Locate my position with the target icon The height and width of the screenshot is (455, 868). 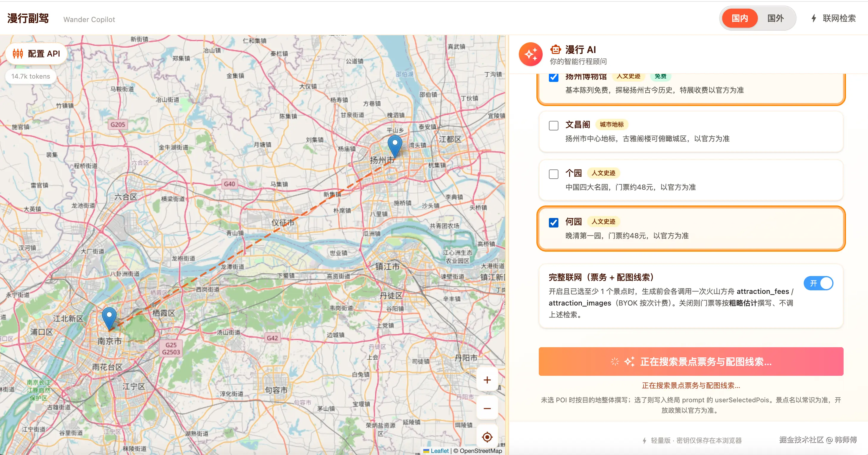point(487,437)
